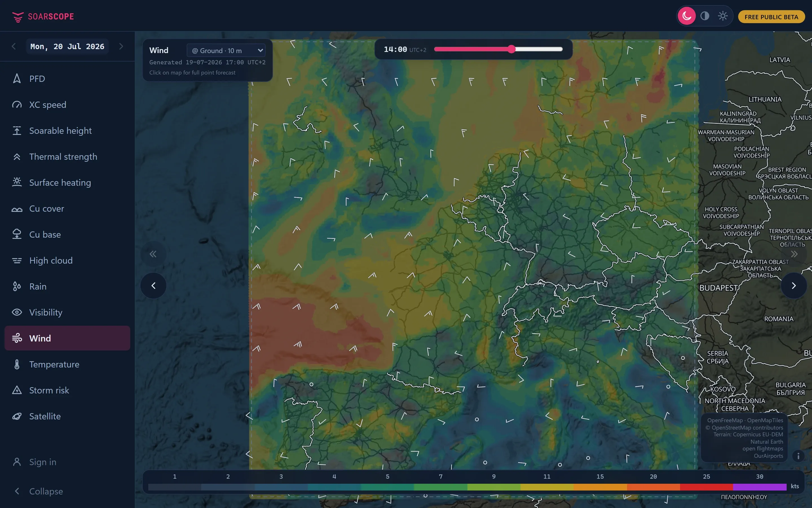Click the SOARSCOPE brand name
Viewport: 812px width, 508px height.
pyautogui.click(x=51, y=16)
